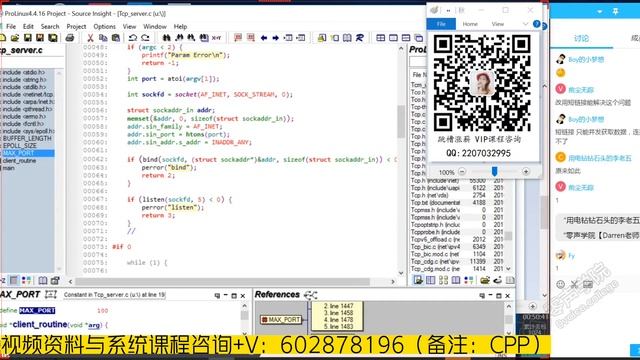This screenshot has width=640, height=360.
Task: Click the Save All toolbar icon
Action: pos(53,38)
